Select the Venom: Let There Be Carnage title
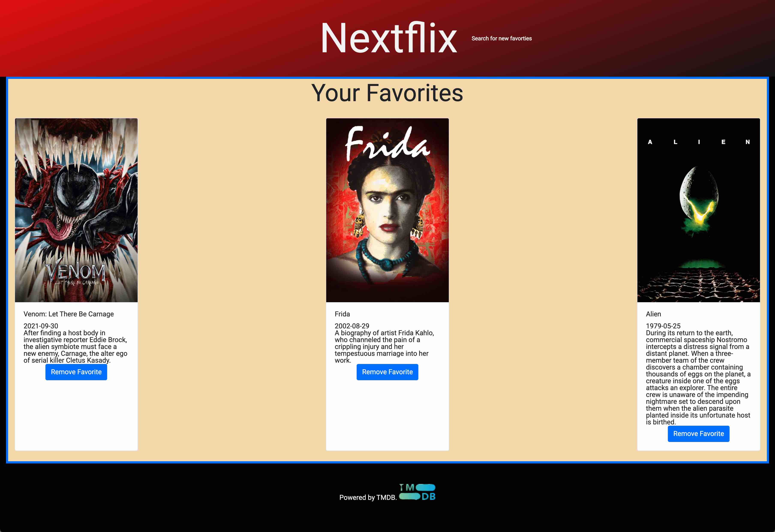This screenshot has width=775, height=532. [68, 314]
